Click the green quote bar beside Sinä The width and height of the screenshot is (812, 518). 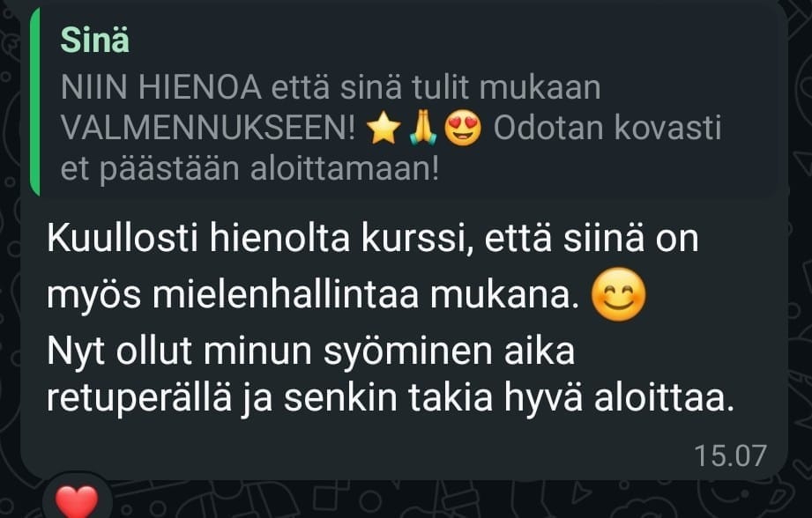[x=34, y=102]
